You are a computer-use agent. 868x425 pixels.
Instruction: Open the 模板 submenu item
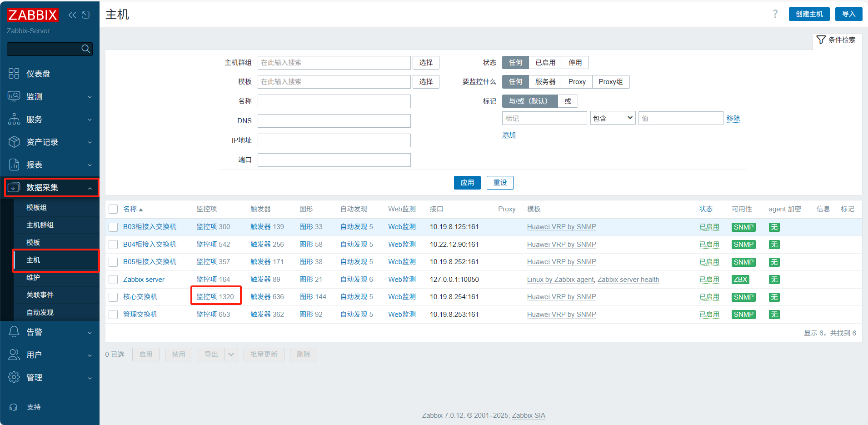[56, 242]
